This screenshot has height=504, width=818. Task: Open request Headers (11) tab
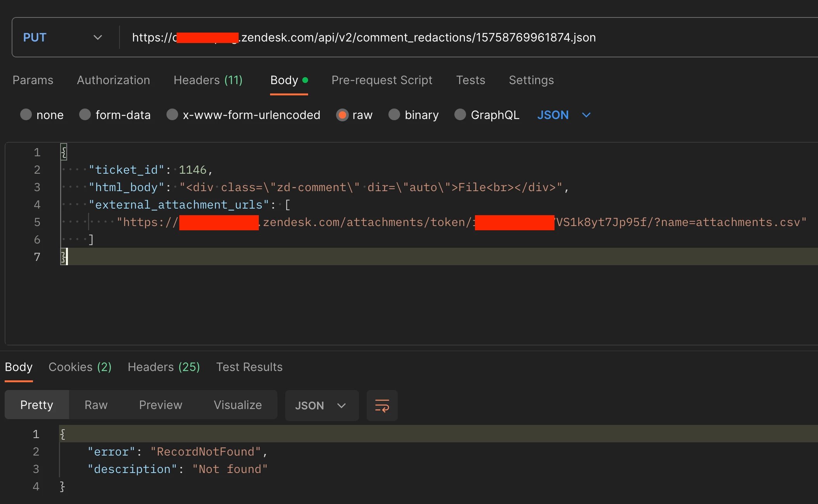pos(208,80)
